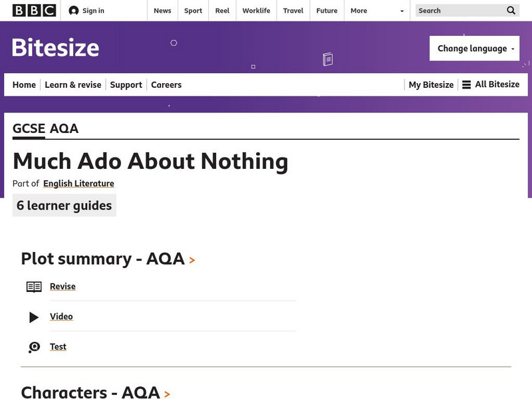Select the Learn & revise navigation tab

[x=73, y=84]
